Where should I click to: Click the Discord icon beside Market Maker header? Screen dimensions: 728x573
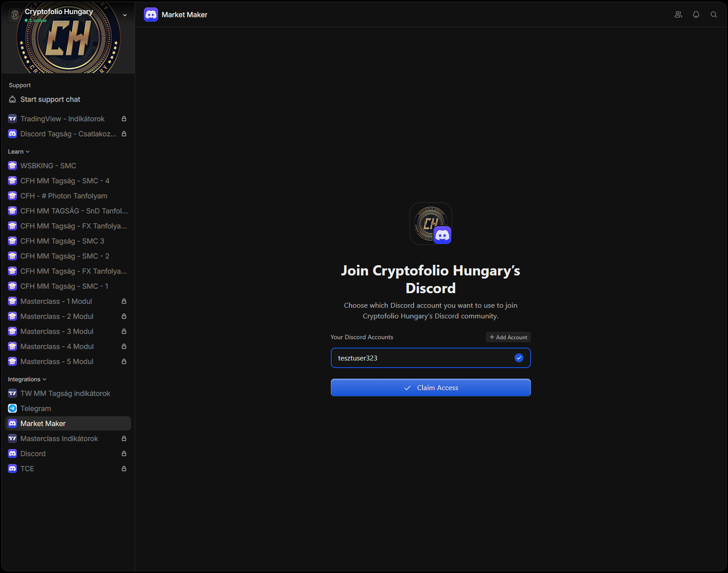pos(151,15)
